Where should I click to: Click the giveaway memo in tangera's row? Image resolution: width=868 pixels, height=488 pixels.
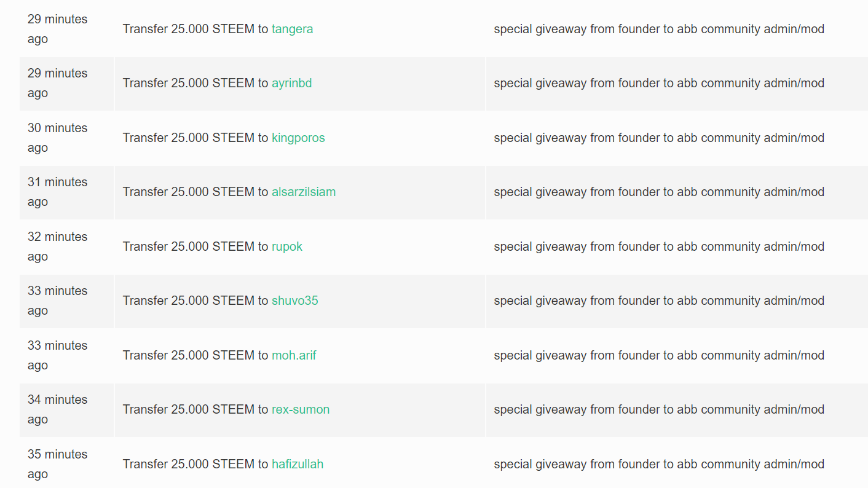coord(659,29)
